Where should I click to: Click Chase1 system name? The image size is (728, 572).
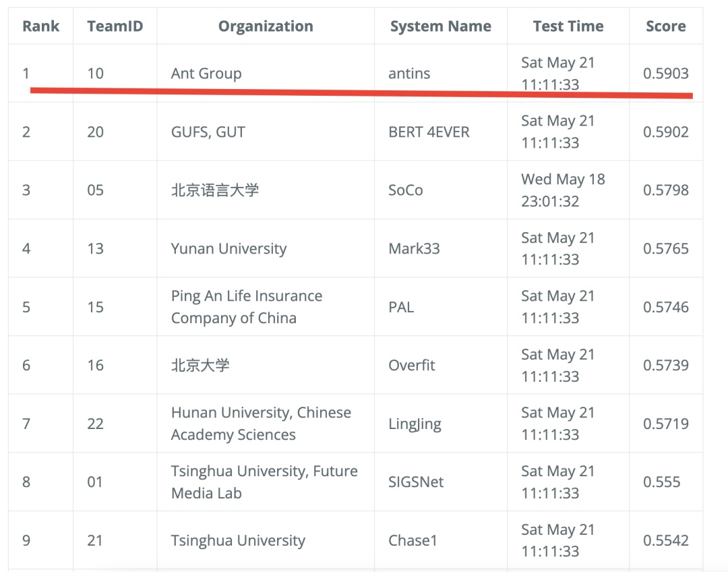(413, 540)
